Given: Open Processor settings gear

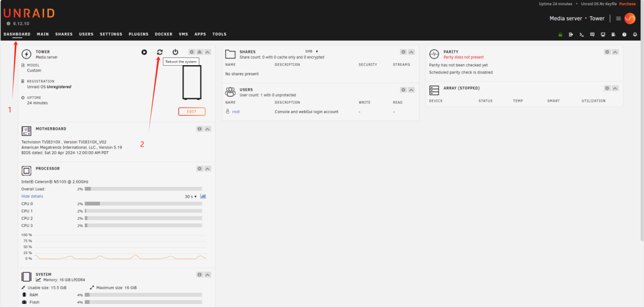Looking at the screenshot, I should click(x=200, y=169).
